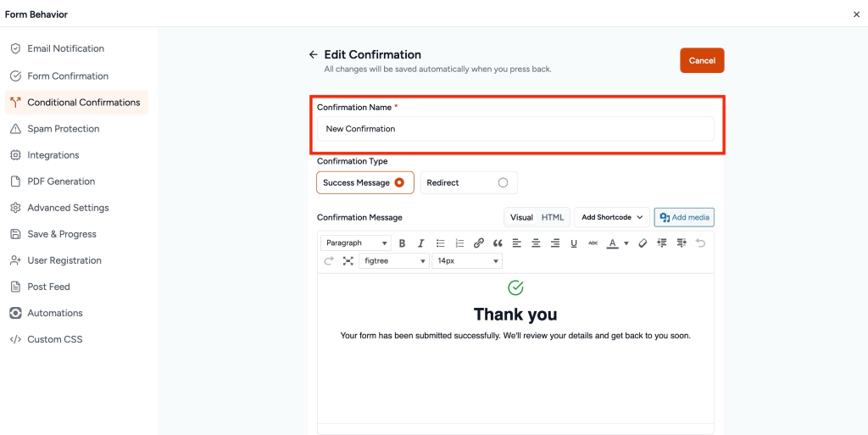Open the Conditional Confirmations section

tap(76, 103)
